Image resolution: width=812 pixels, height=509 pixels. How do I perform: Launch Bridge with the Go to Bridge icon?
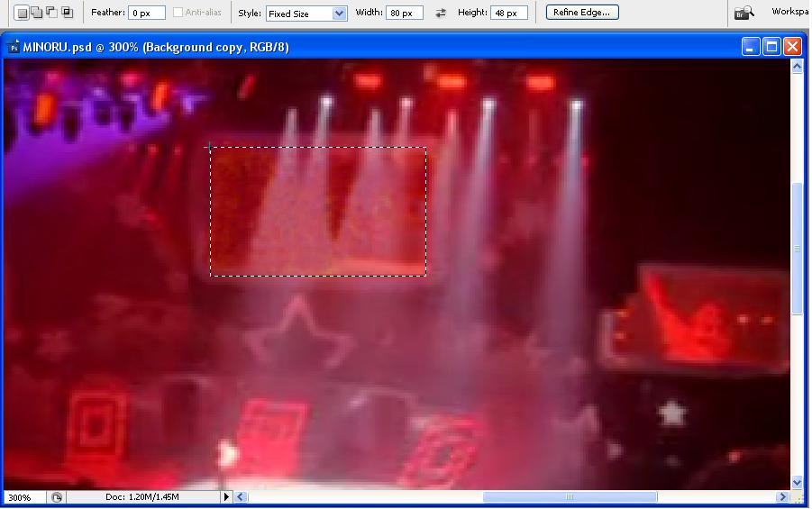744,13
